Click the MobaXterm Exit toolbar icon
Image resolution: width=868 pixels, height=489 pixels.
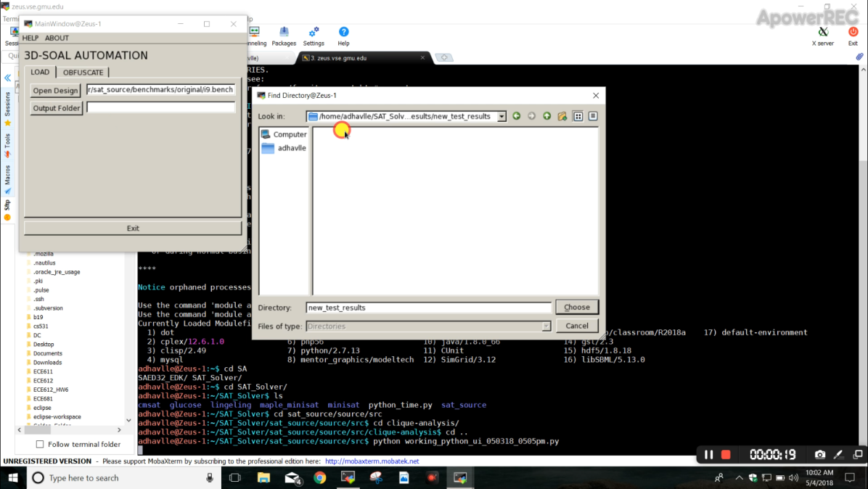[x=853, y=36]
